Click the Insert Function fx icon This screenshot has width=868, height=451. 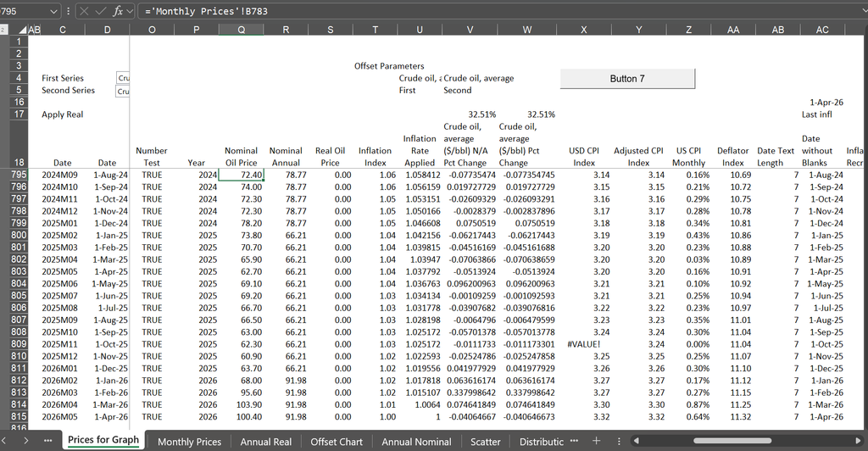[x=117, y=11]
